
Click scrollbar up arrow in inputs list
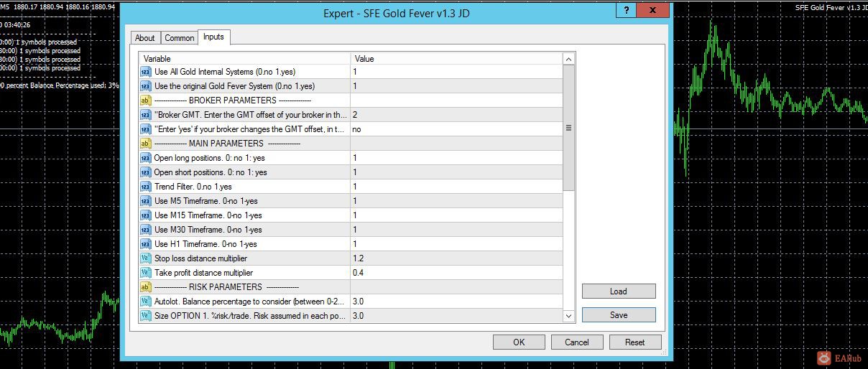(x=568, y=59)
